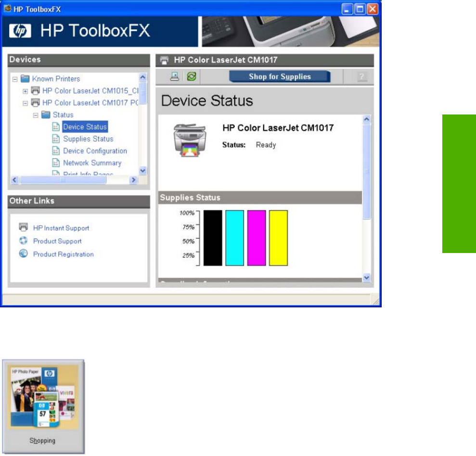
Task: Click the HP Instant Support printer icon
Action: click(x=24, y=227)
